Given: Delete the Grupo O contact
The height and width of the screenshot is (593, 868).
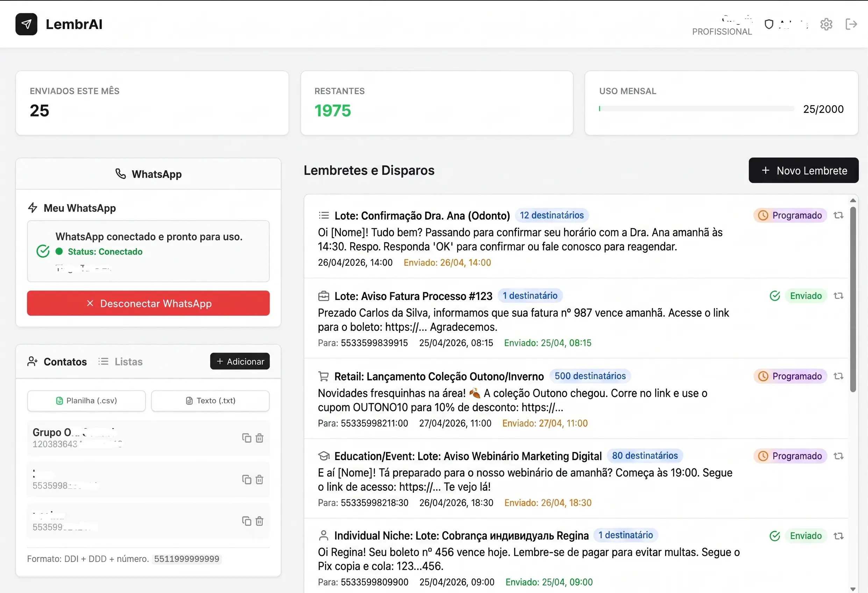Looking at the screenshot, I should tap(259, 438).
